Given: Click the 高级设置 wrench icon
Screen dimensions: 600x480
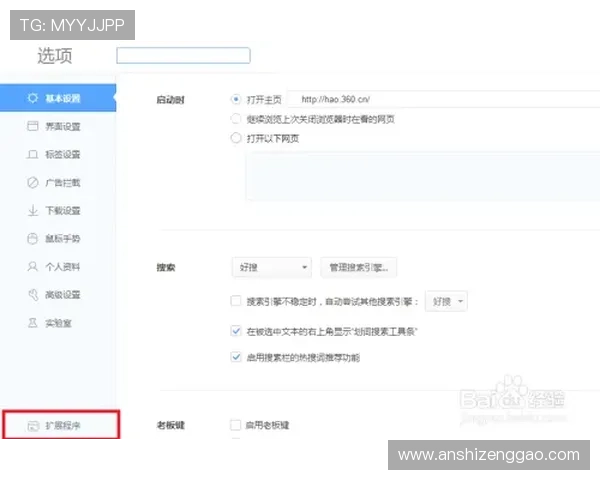Looking at the screenshot, I should click(x=33, y=295).
